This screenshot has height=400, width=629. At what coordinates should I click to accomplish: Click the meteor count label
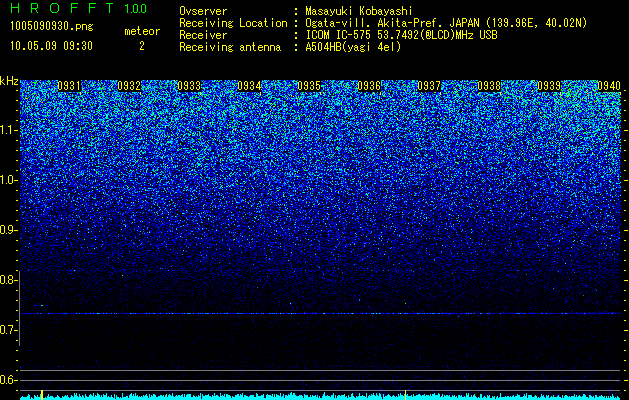[142, 31]
